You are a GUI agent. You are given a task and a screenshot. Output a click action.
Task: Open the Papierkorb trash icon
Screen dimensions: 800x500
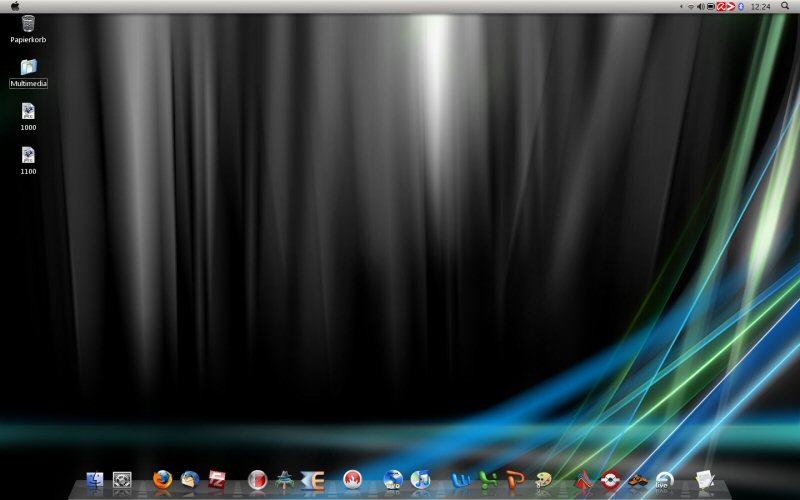pos(28,24)
